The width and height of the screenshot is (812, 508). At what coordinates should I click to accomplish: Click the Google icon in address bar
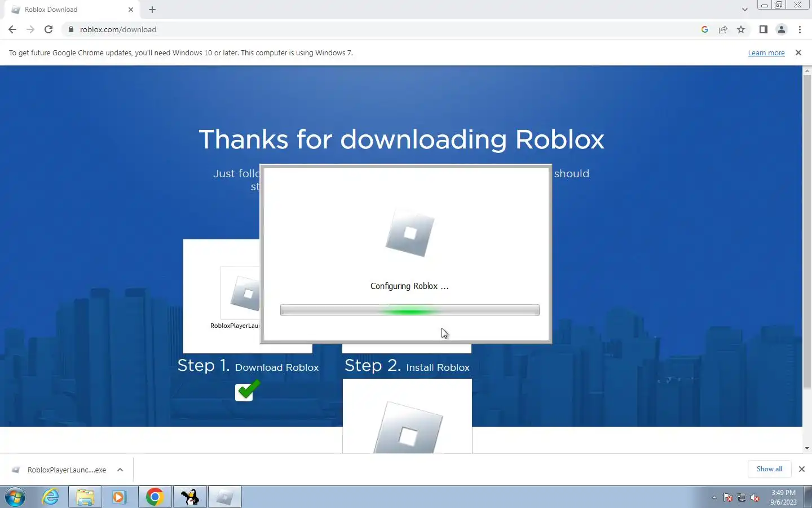[x=705, y=29]
